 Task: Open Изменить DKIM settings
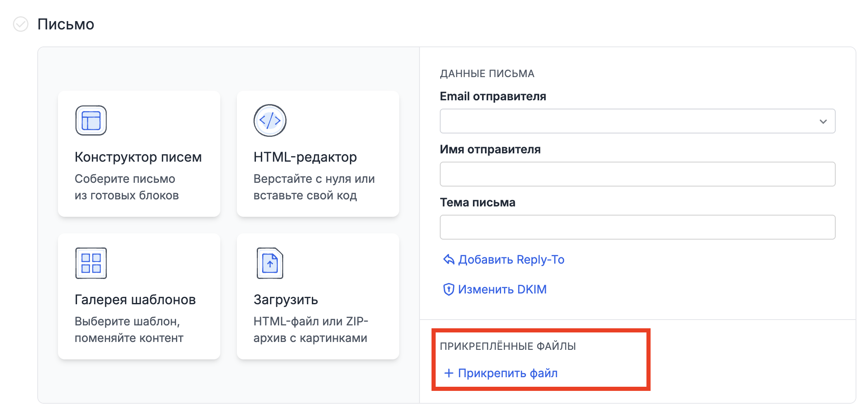tap(502, 289)
